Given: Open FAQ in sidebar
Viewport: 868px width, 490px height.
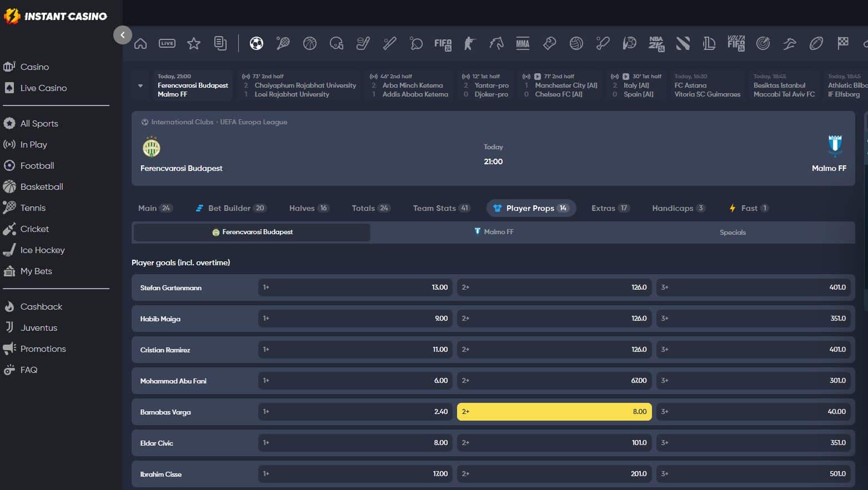Looking at the screenshot, I should point(29,370).
